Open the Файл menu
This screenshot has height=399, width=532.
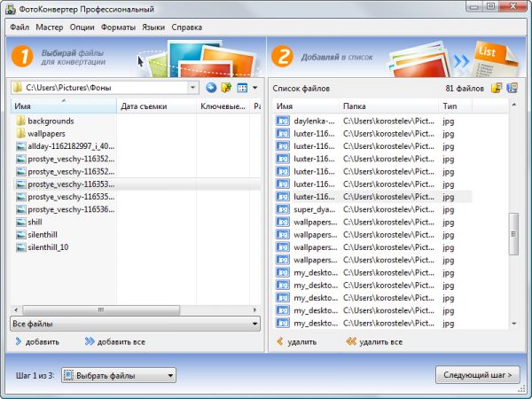click(x=20, y=27)
